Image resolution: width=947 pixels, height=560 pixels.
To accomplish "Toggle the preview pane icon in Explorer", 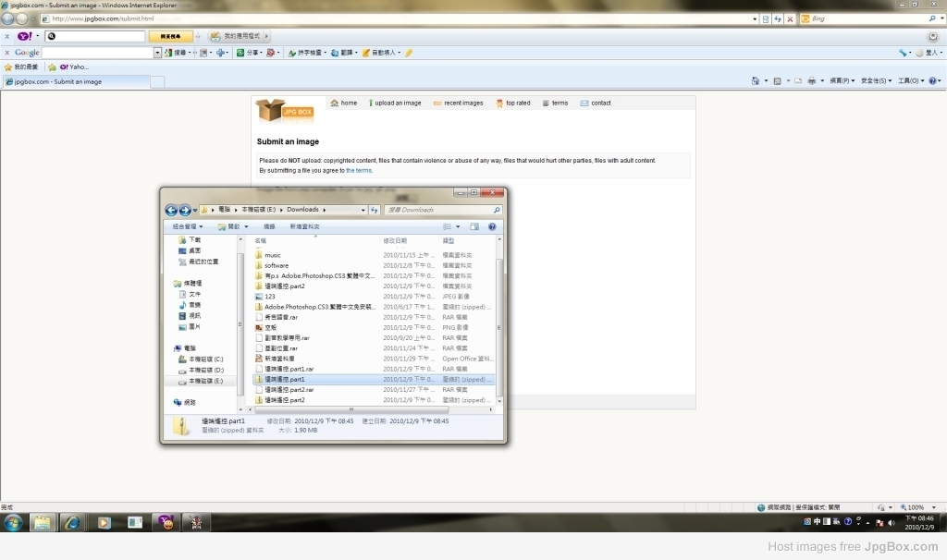I will (474, 227).
